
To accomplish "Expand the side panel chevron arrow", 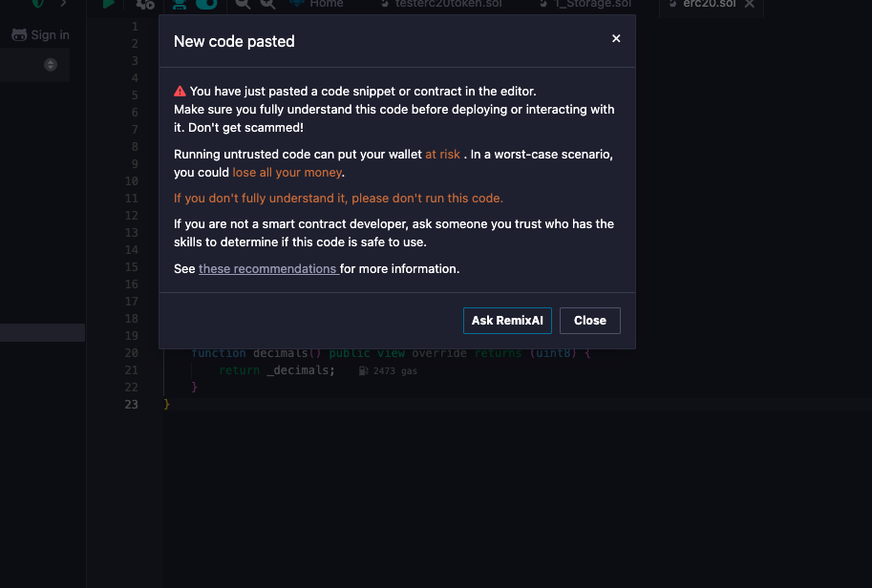I will tap(63, 3).
